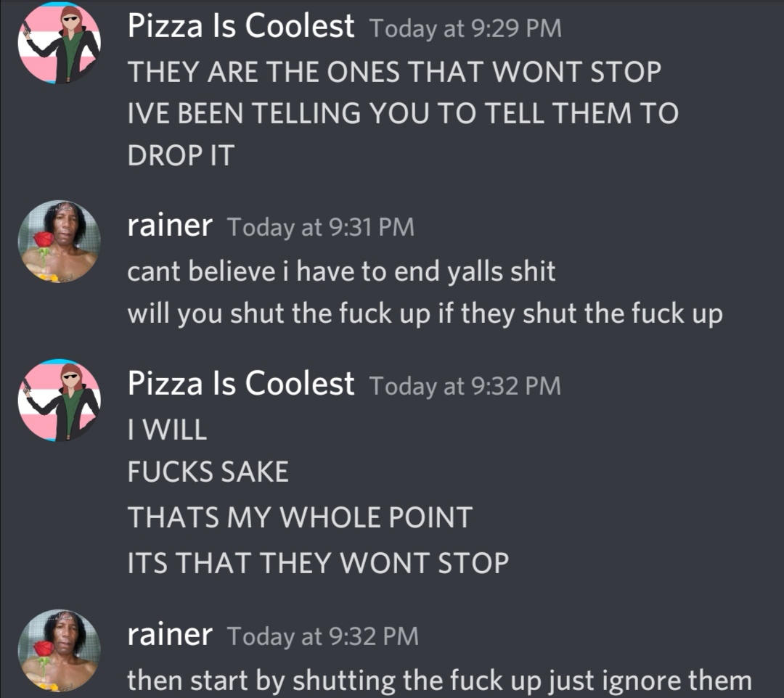Select message 'cant believe i have to end yalls shit'

click(x=341, y=271)
